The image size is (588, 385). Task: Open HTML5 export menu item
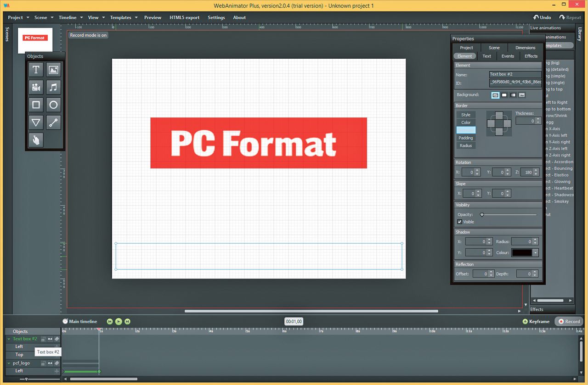point(185,17)
